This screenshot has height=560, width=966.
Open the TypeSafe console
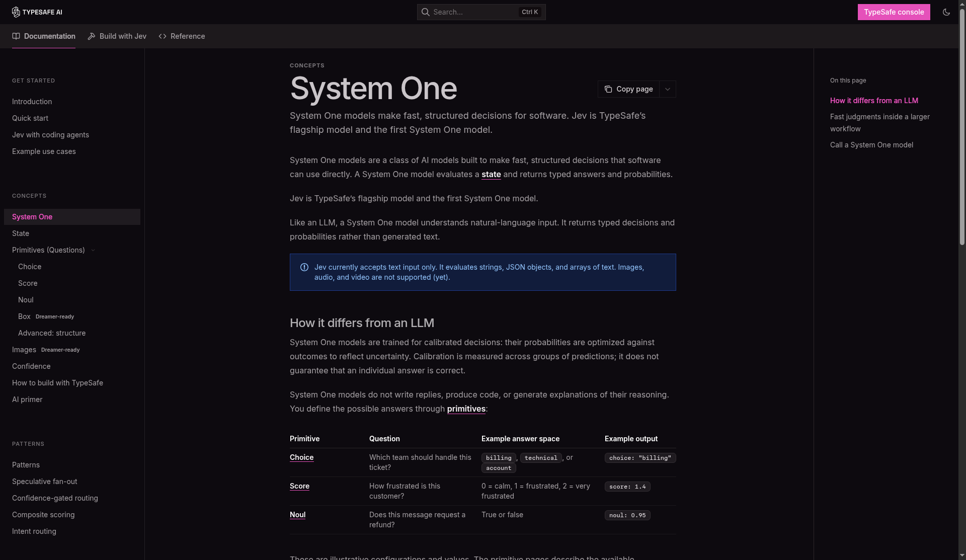coord(894,12)
